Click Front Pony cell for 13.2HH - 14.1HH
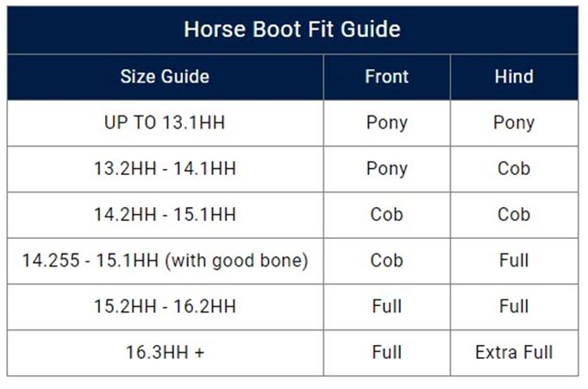 tap(386, 168)
